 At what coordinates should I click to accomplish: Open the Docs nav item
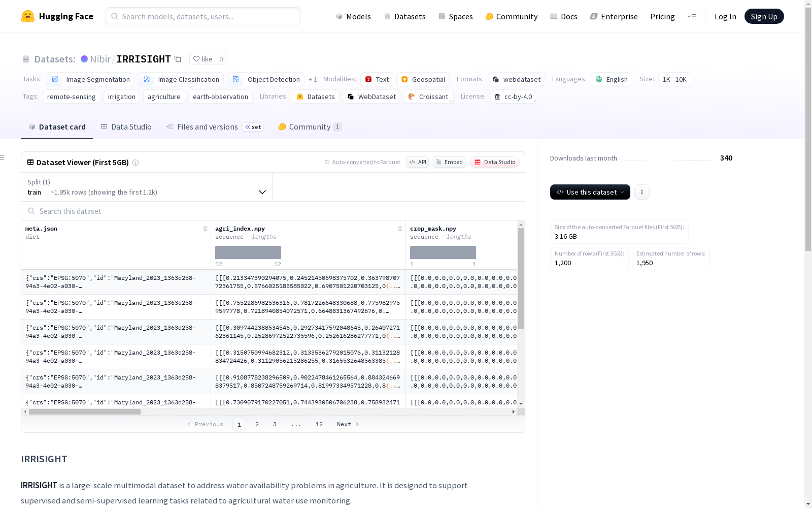tap(564, 16)
